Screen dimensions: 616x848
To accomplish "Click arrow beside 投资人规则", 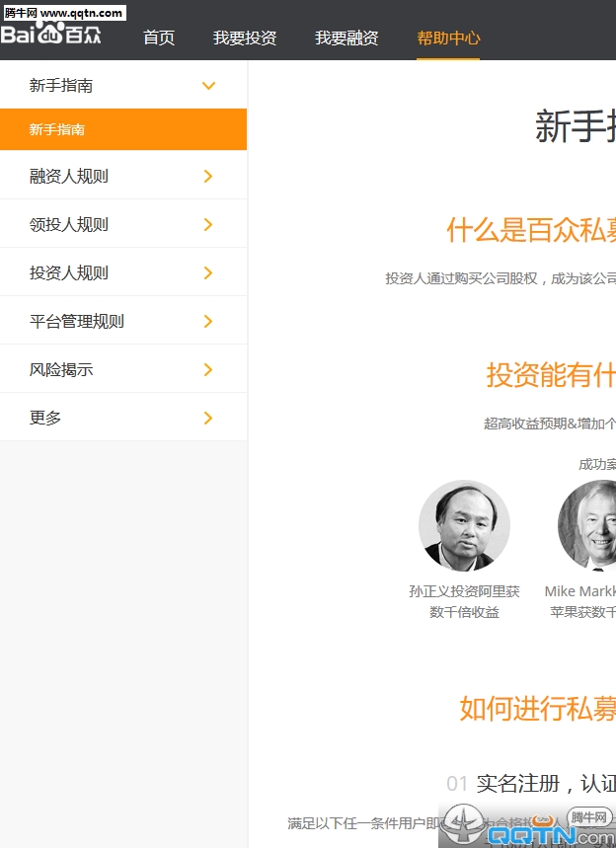I will (208, 273).
